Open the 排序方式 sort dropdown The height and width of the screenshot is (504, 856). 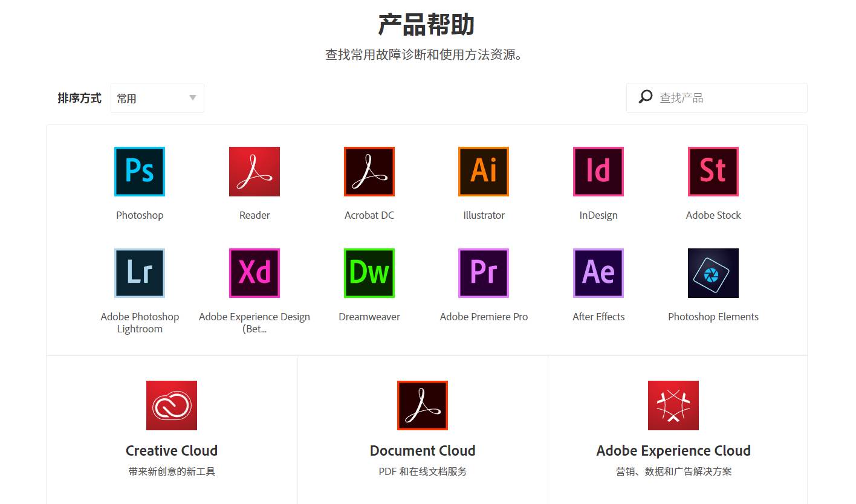(x=157, y=98)
